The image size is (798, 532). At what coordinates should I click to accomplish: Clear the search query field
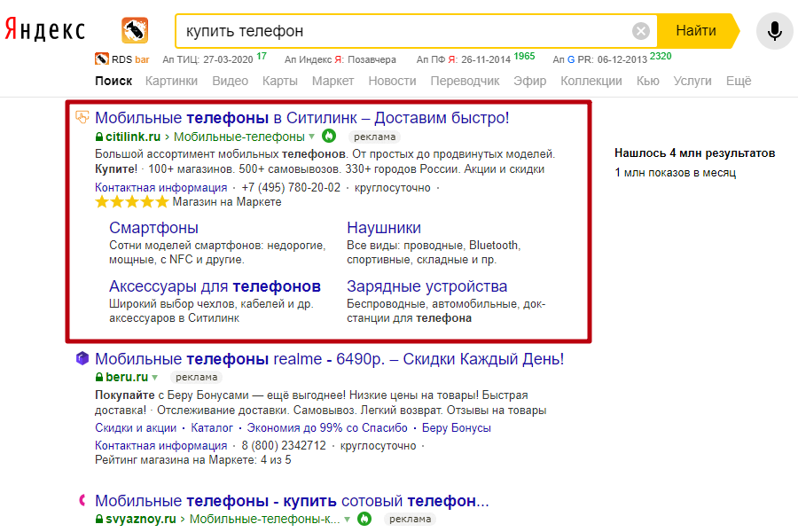pyautogui.click(x=641, y=30)
